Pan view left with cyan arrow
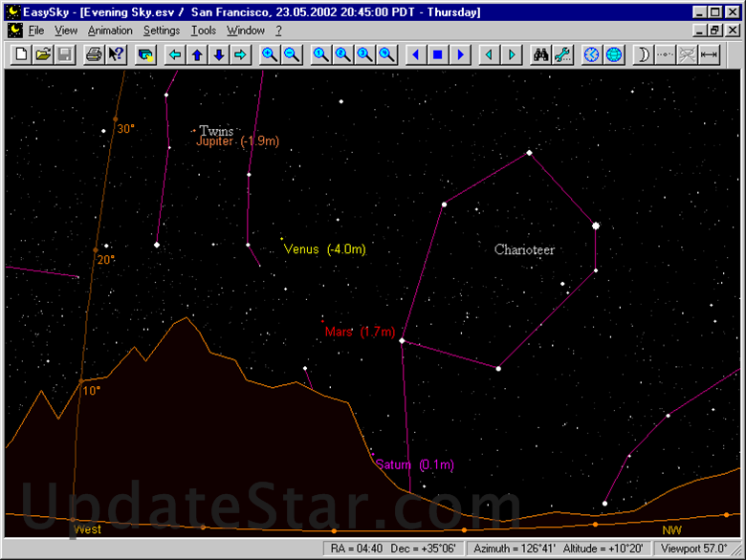Image resolution: width=746 pixels, height=560 pixels. [x=175, y=55]
